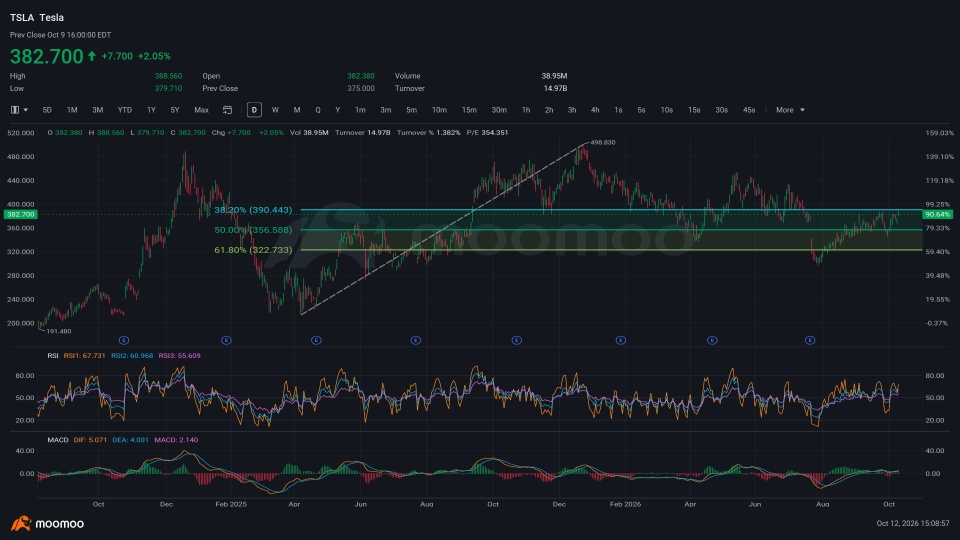Select the lowercase 3m three-minute interval
960x540 pixels.
point(386,110)
